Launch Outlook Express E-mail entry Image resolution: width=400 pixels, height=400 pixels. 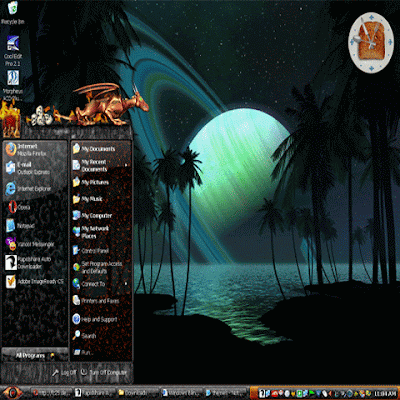point(35,168)
